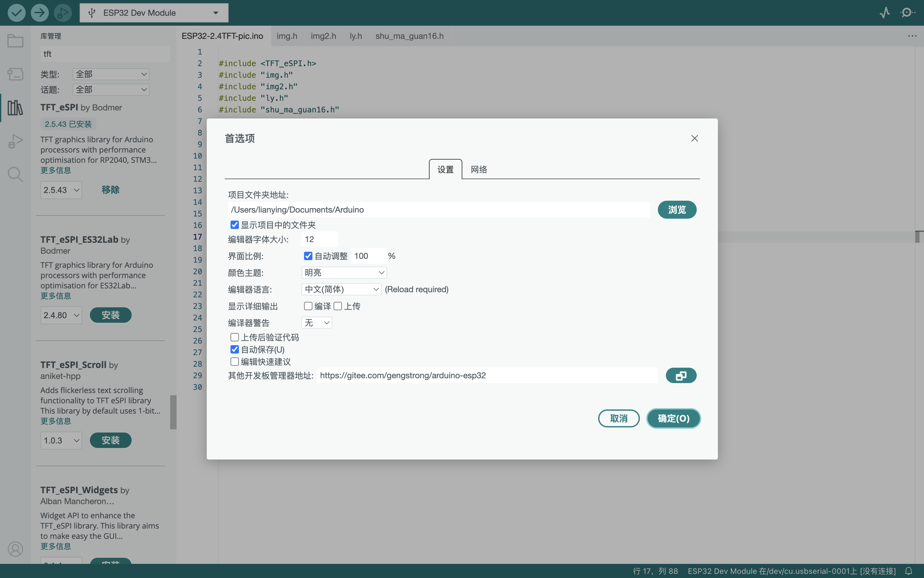The width and height of the screenshot is (924, 578).
Task: Open Serial Monitor magnifier icon
Action: pos(907,13)
